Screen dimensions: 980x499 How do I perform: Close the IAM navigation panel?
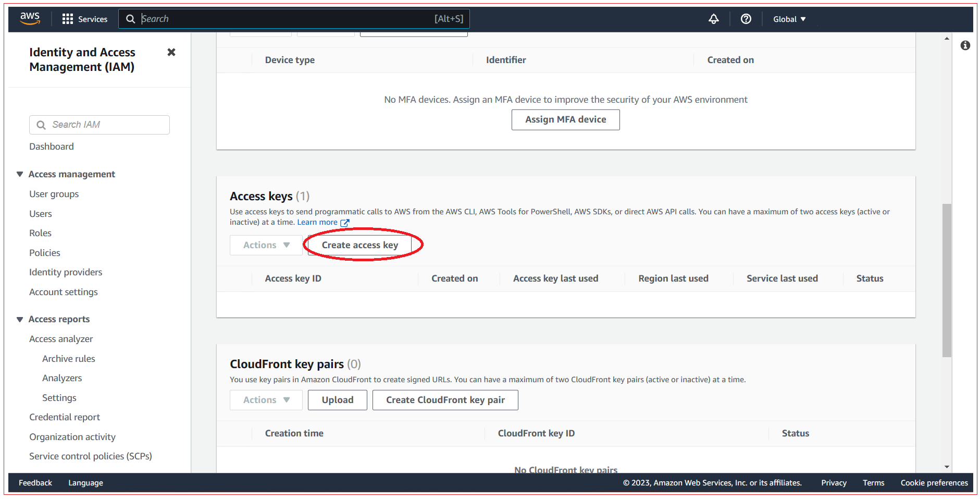pyautogui.click(x=171, y=52)
